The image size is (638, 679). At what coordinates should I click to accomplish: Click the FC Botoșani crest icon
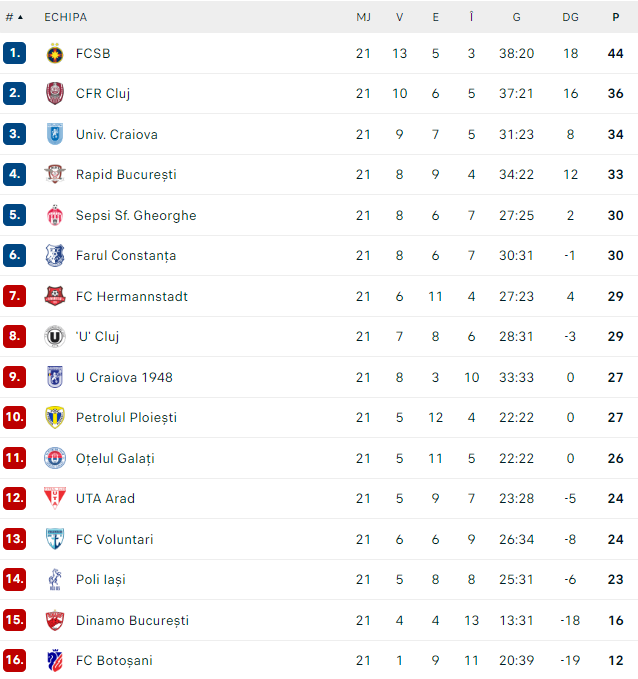click(54, 660)
